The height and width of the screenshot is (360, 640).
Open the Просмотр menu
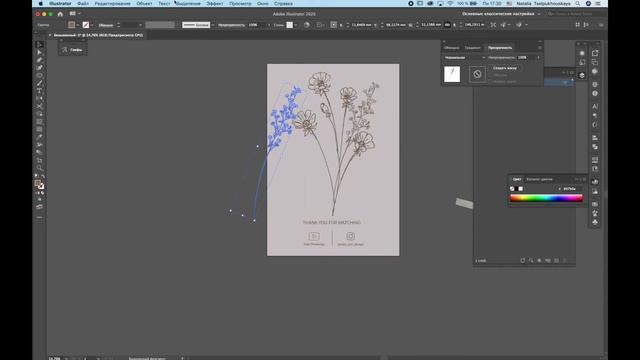click(x=240, y=3)
